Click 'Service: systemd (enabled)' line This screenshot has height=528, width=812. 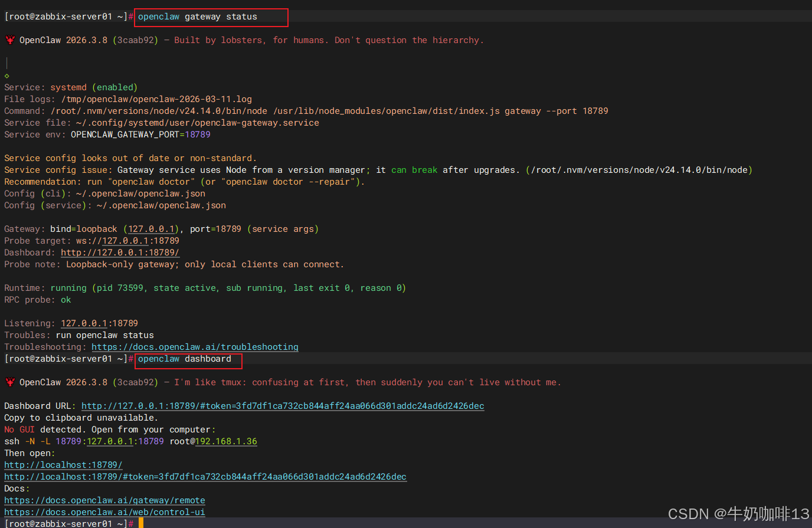pyautogui.click(x=71, y=87)
